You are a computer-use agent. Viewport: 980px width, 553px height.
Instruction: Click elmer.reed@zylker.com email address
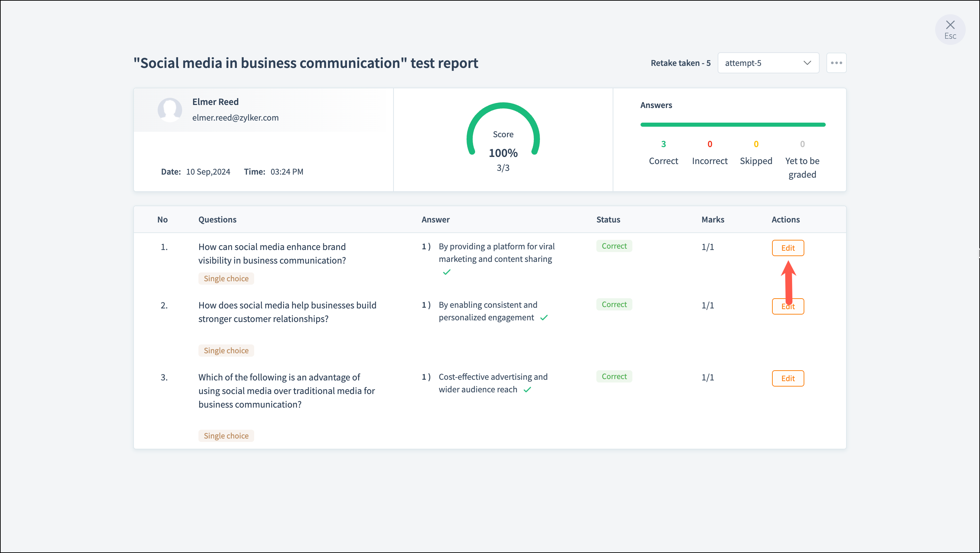(235, 118)
